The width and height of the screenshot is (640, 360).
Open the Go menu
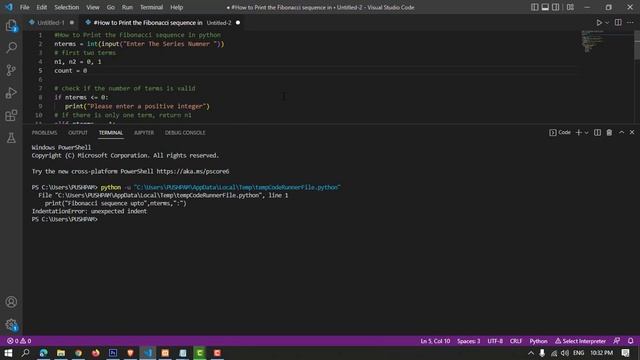click(x=111, y=7)
